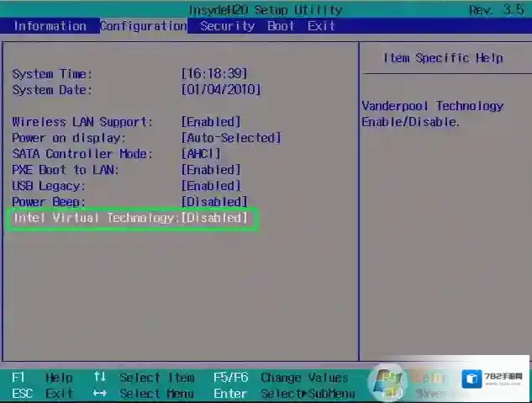Go to the Exit menu tab
This screenshot has width=532, height=403.
(x=321, y=26)
